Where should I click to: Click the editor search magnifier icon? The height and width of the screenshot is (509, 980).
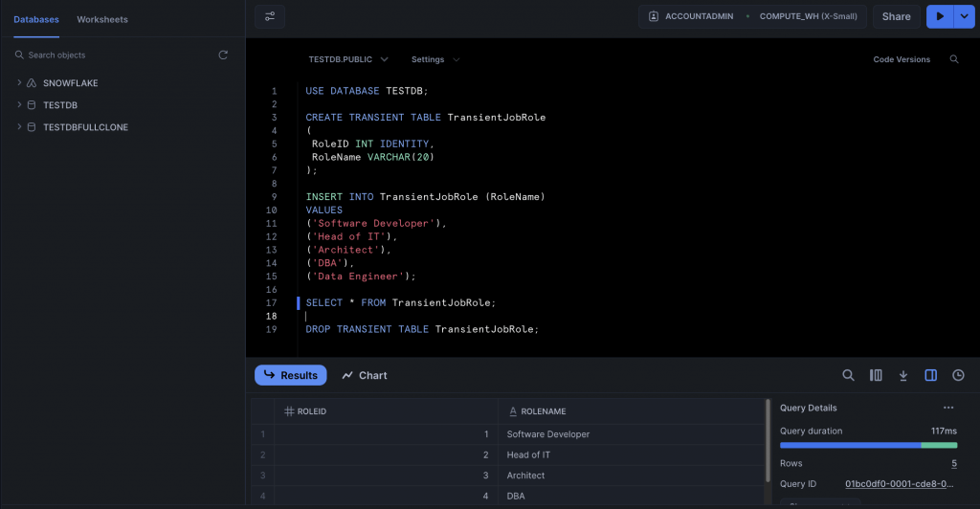point(954,59)
